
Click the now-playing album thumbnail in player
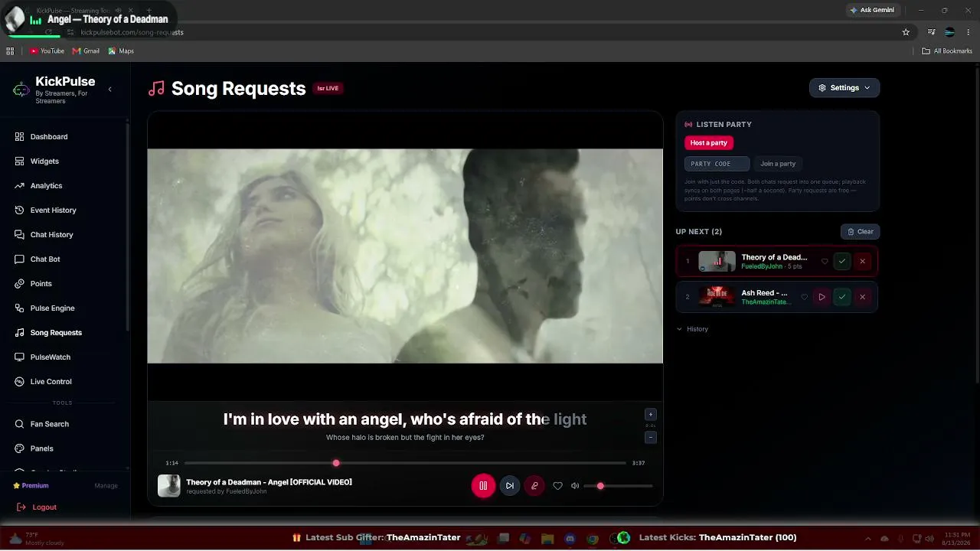(x=169, y=486)
